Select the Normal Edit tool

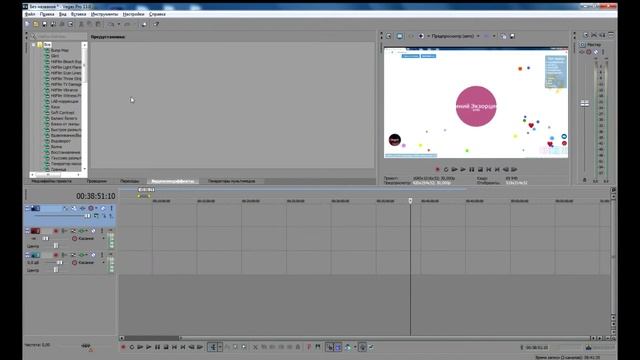pos(212,347)
